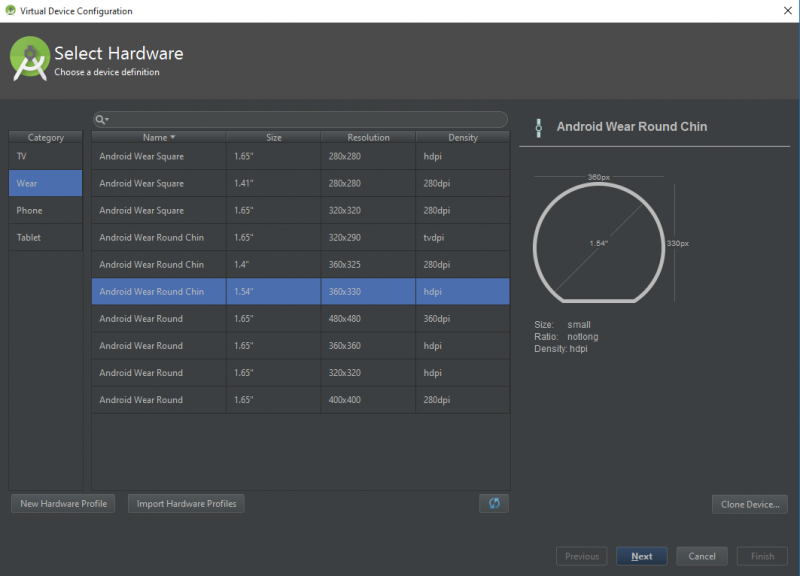
Task: Select the Phone category
Action: coord(46,210)
